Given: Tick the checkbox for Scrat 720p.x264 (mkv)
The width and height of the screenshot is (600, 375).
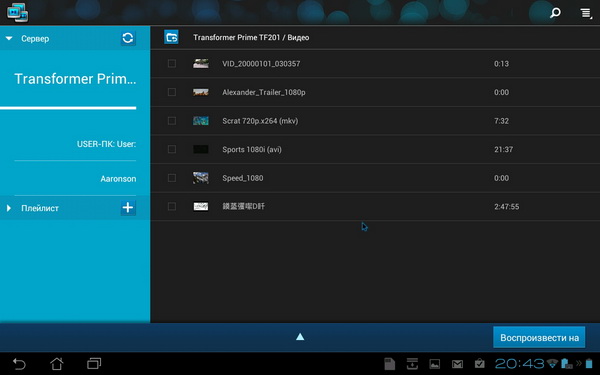Looking at the screenshot, I should [x=172, y=121].
